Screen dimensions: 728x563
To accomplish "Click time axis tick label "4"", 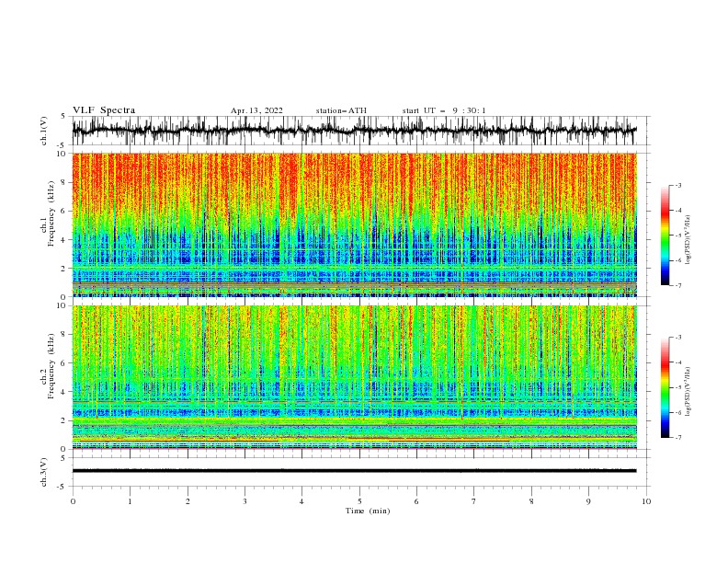I will 301,501.
